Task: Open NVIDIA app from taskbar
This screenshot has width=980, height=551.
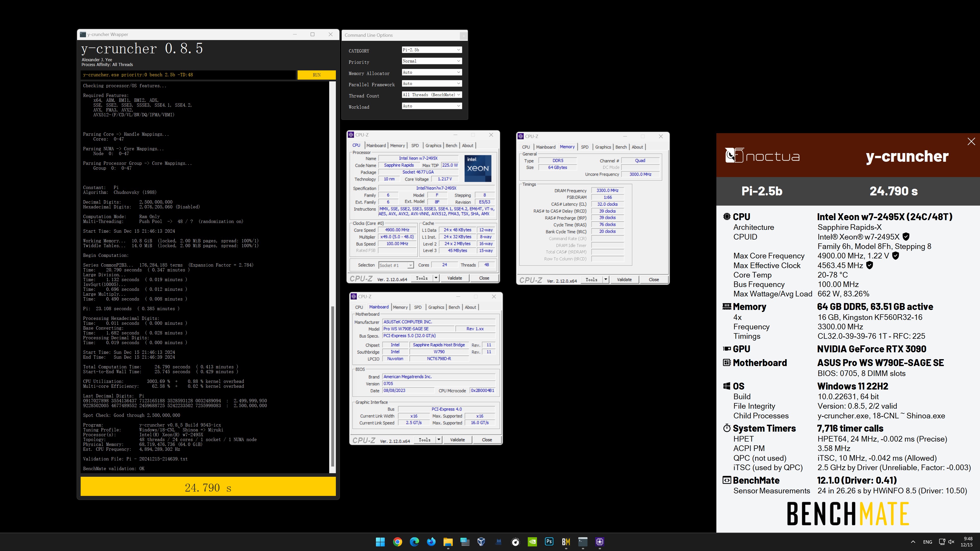Action: 532,542
